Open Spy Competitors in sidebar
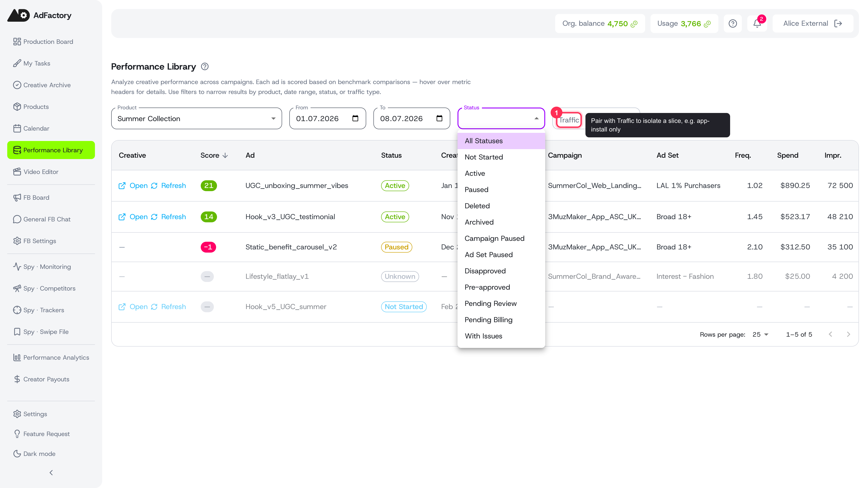 click(51, 289)
